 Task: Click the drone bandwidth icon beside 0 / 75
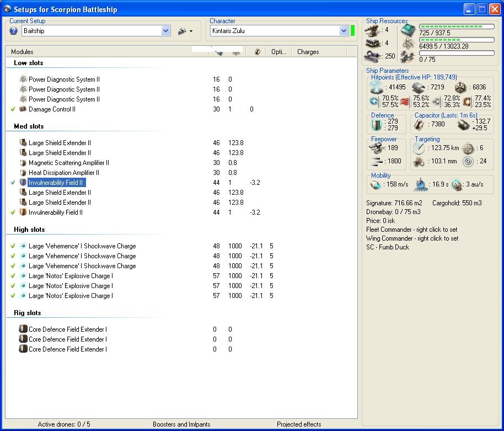click(408, 57)
